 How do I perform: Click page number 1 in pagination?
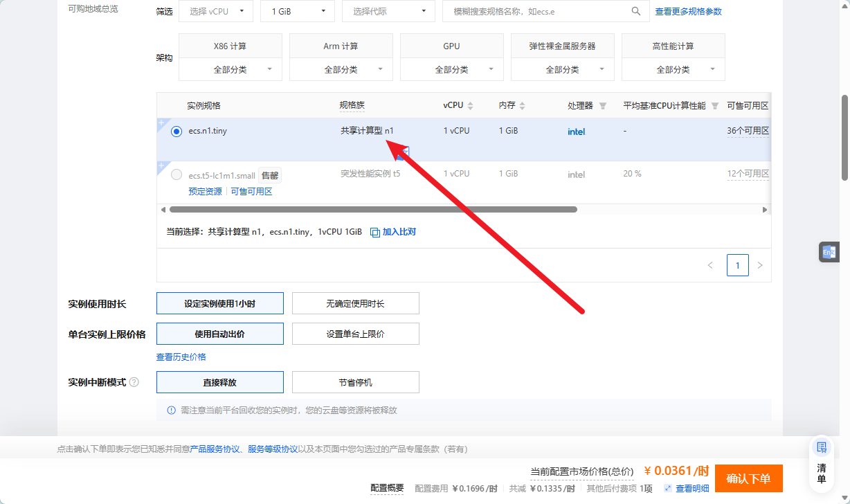click(738, 265)
